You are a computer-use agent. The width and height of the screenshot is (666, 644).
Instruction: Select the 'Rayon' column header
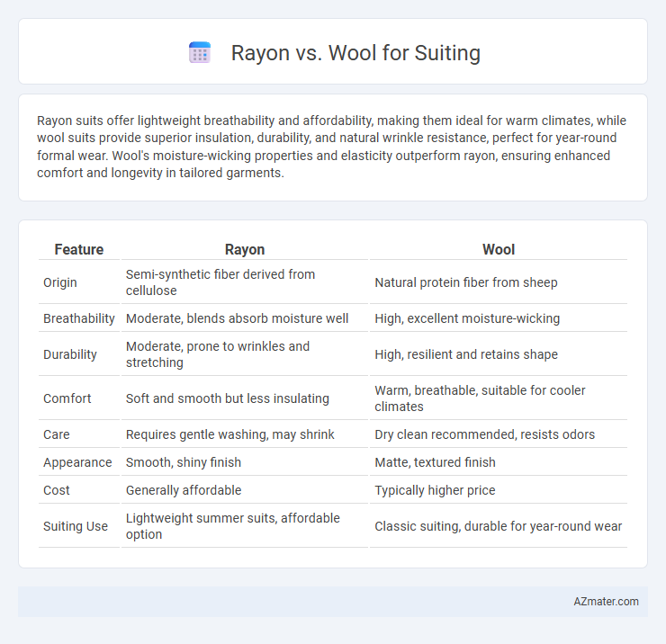tap(245, 249)
